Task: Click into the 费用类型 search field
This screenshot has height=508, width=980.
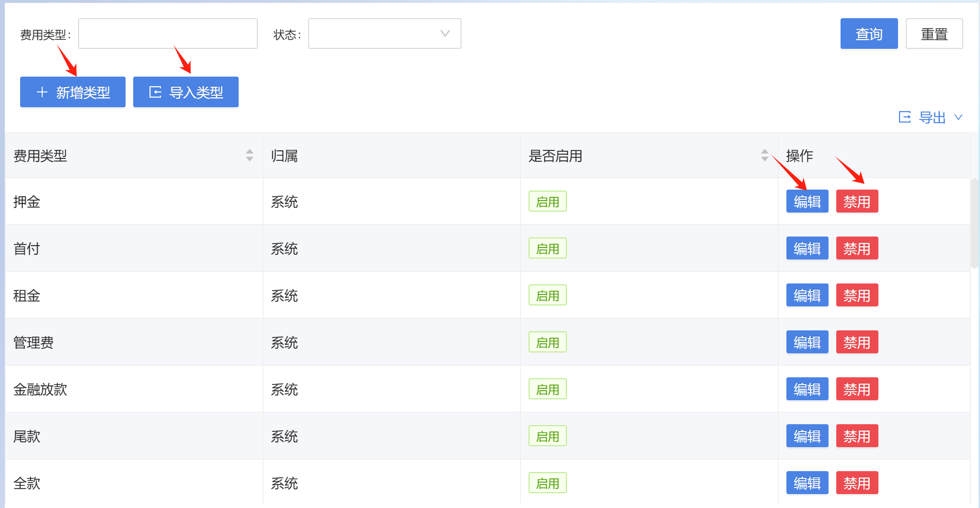Action: pyautogui.click(x=168, y=34)
